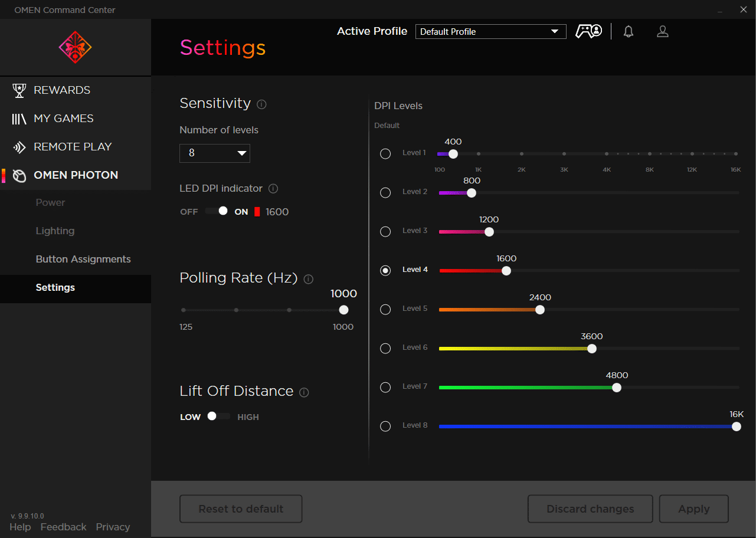Expand the OMEN PHOTON section
The image size is (756, 538).
(x=76, y=175)
